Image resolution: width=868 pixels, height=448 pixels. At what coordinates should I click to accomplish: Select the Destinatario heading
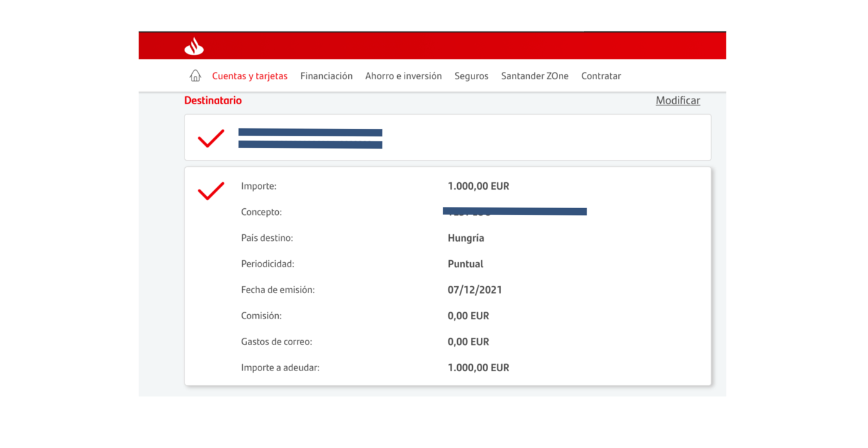[213, 100]
